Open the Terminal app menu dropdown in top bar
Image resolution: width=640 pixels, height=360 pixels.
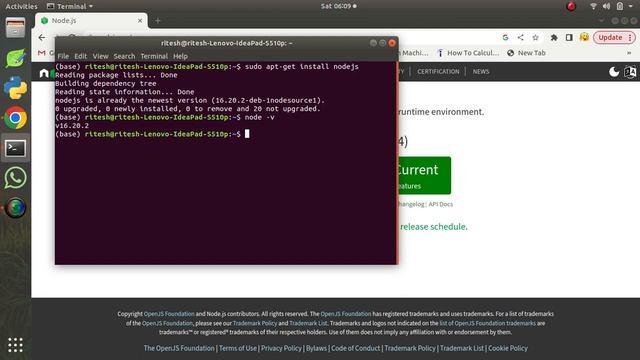[x=70, y=6]
